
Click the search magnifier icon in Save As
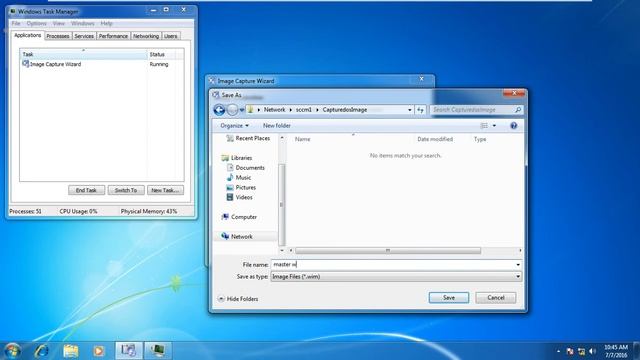(x=518, y=110)
